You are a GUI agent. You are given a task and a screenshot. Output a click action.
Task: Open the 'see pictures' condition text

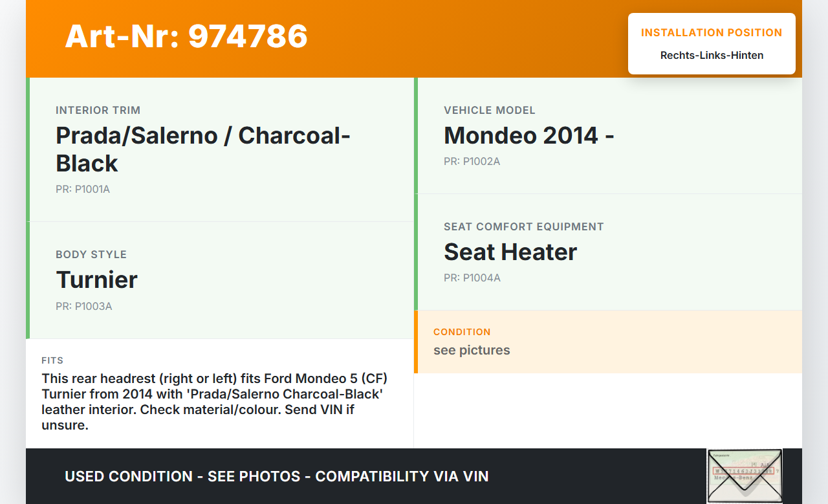point(472,350)
